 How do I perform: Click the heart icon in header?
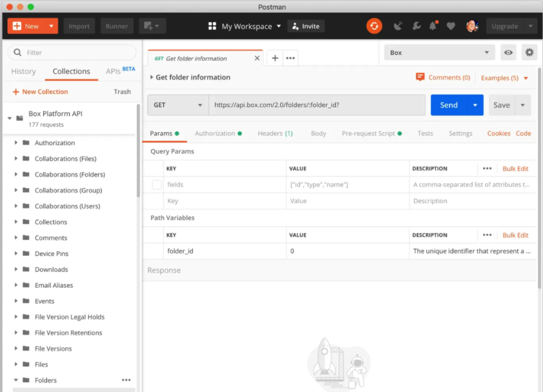pyautogui.click(x=451, y=26)
